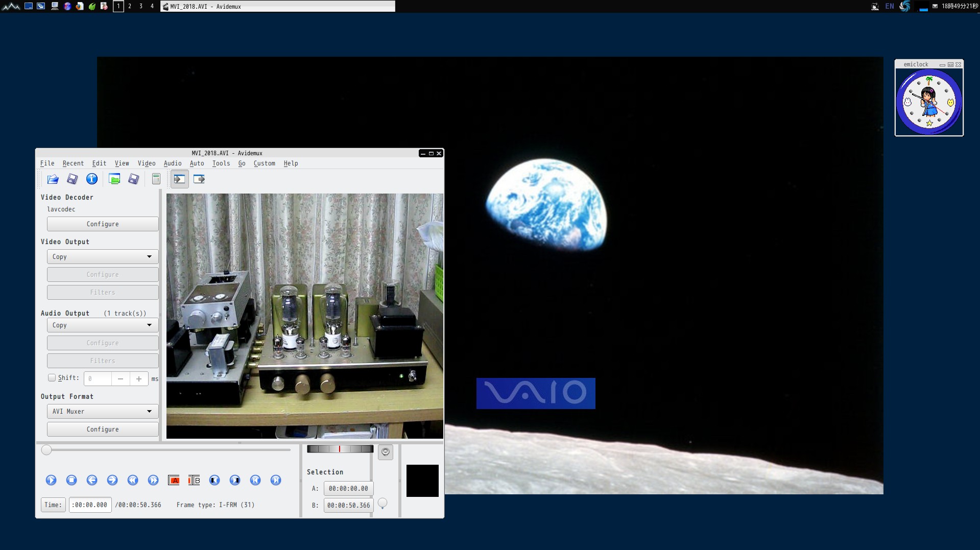Toggle the output preview mode button
980x550 pixels.
[x=199, y=179]
